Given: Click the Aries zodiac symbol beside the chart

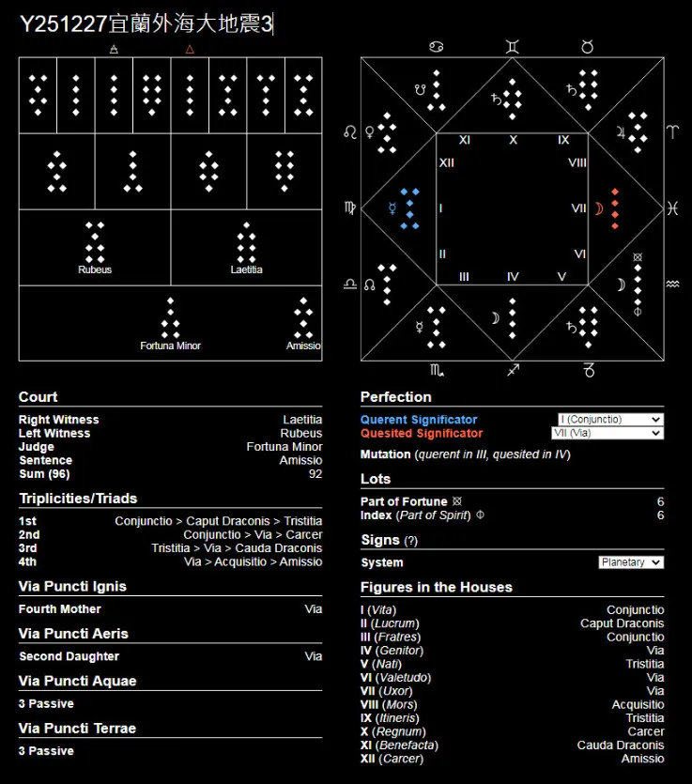Looking at the screenshot, I should coord(673,132).
